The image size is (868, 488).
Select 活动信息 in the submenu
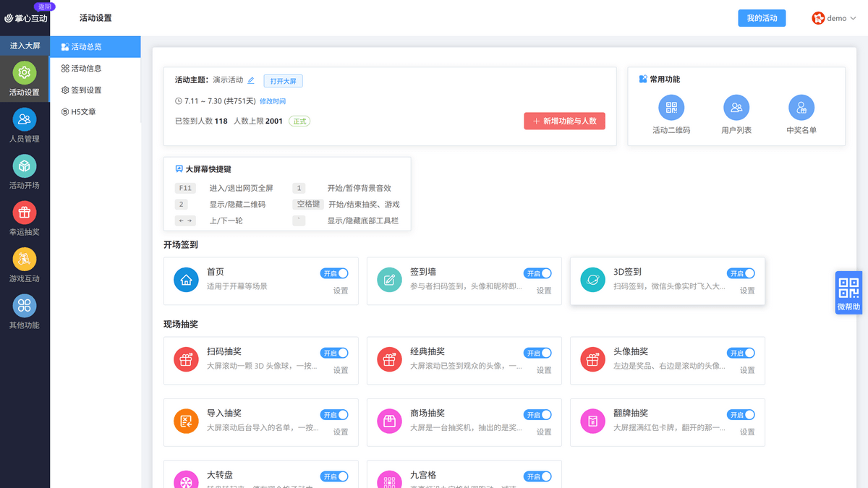click(x=95, y=69)
